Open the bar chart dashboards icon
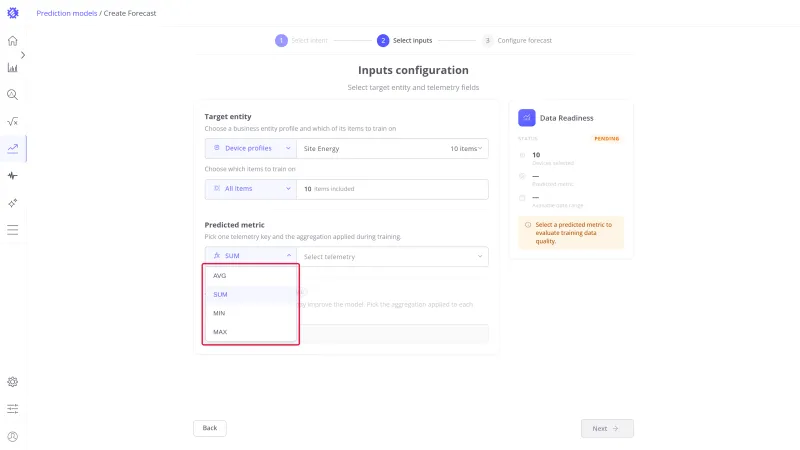 13,67
